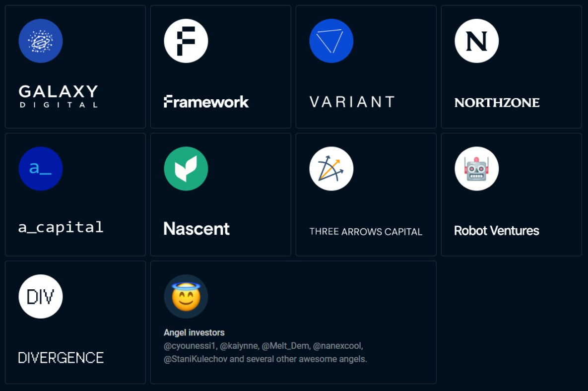Screen dimensions: 588x391
Task: Open the Framework wordmark link
Action: coord(206,102)
